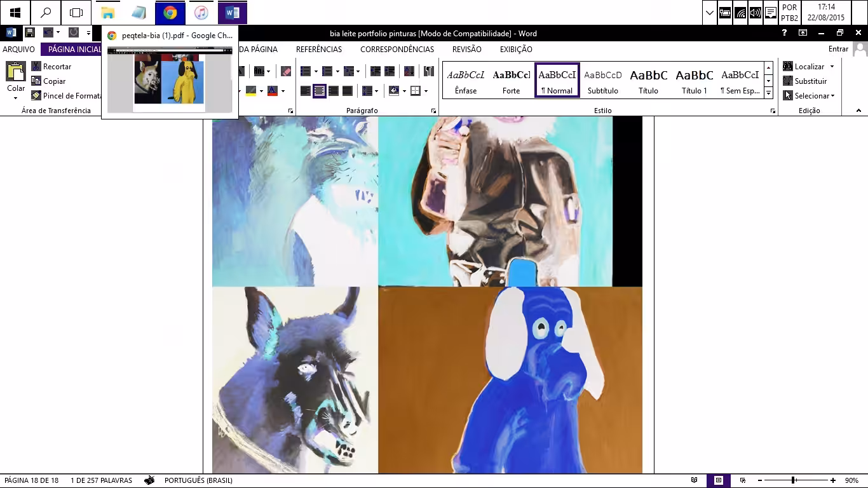Image resolution: width=868 pixels, height=488 pixels.
Task: Align text to the left
Action: pos(306,91)
